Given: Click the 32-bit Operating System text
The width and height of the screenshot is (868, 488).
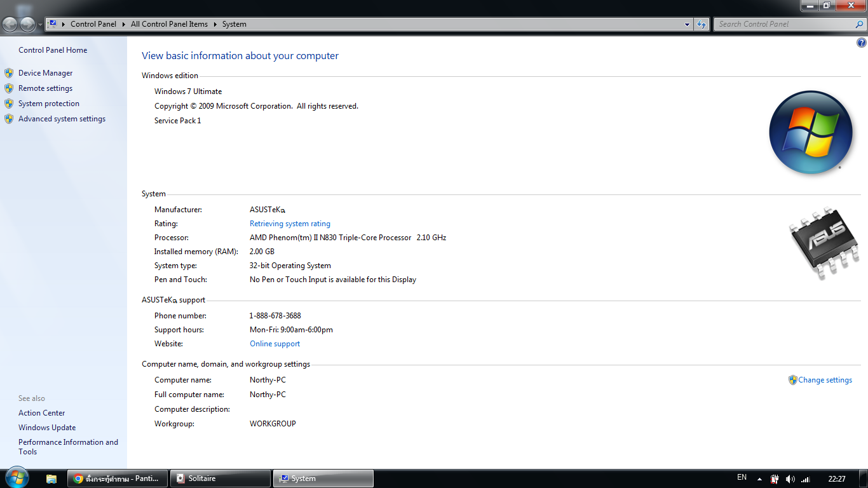Looking at the screenshot, I should (290, 266).
